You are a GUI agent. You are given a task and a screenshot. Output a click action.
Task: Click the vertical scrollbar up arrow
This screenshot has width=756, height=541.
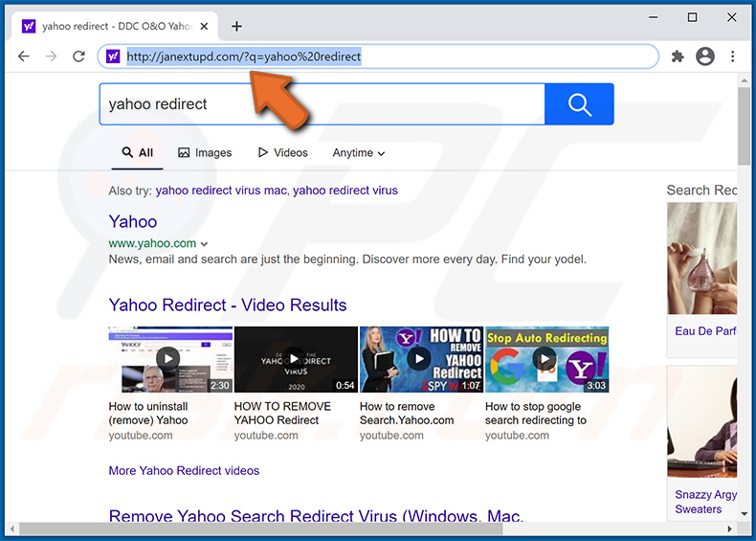(744, 80)
